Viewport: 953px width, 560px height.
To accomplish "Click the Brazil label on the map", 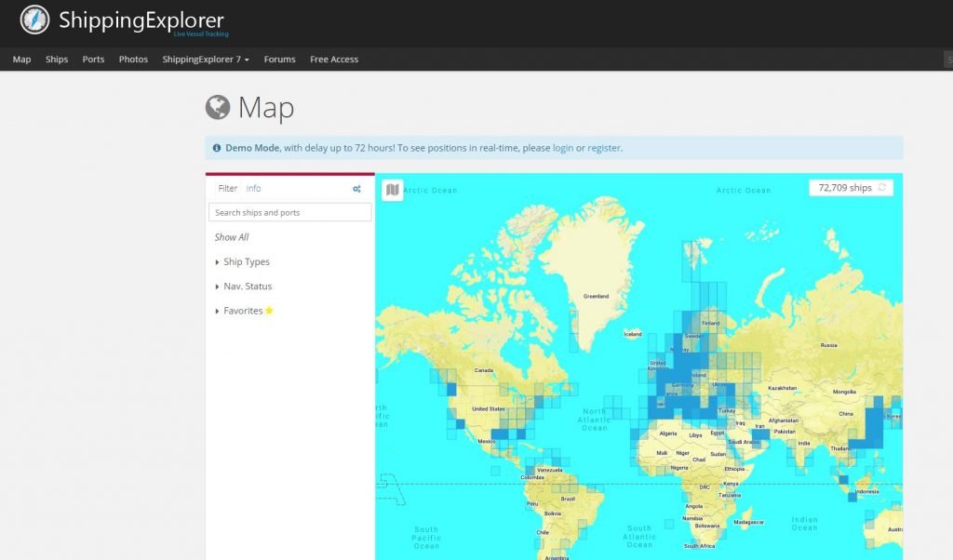I will (x=568, y=499).
